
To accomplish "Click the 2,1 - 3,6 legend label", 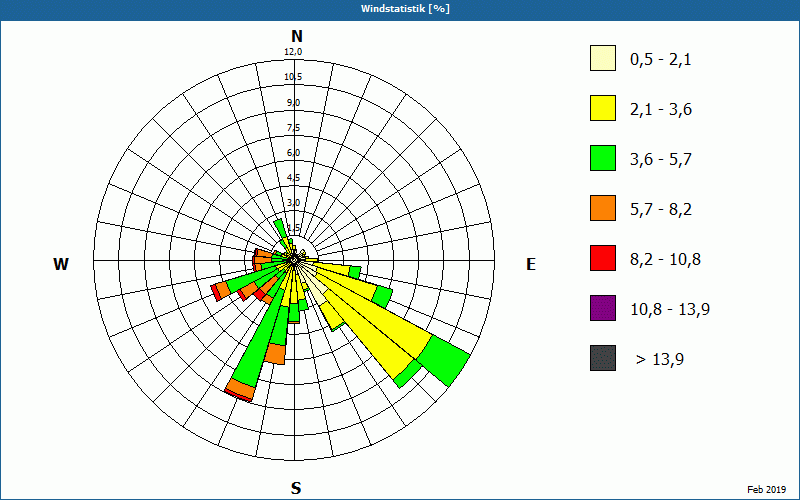I will point(661,110).
